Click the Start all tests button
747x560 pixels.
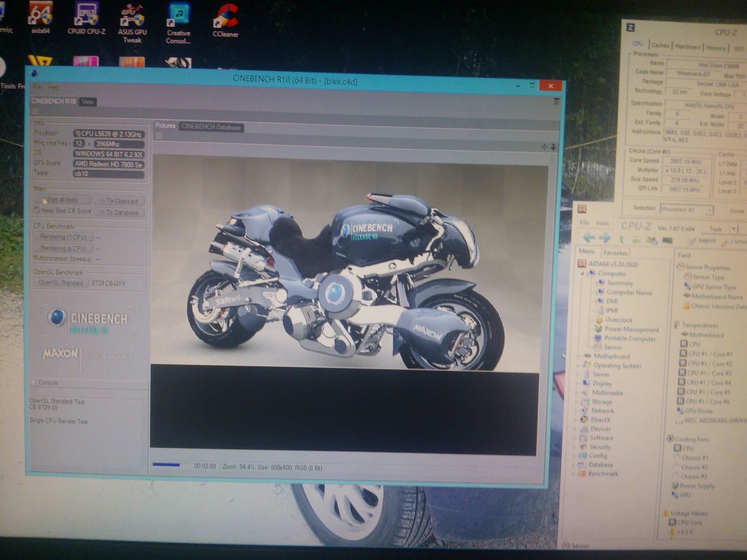click(x=62, y=200)
